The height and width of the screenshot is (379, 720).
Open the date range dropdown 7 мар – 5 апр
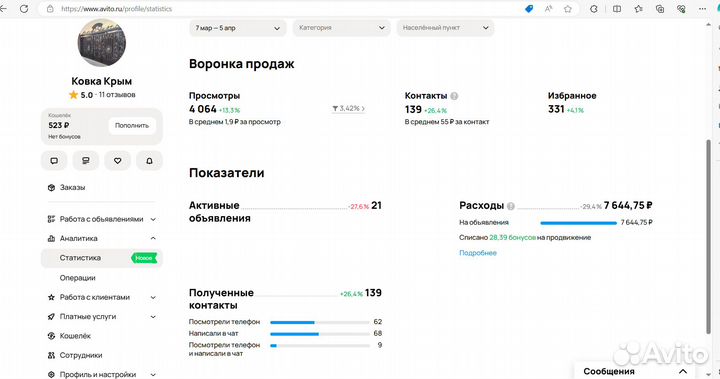[x=238, y=28]
